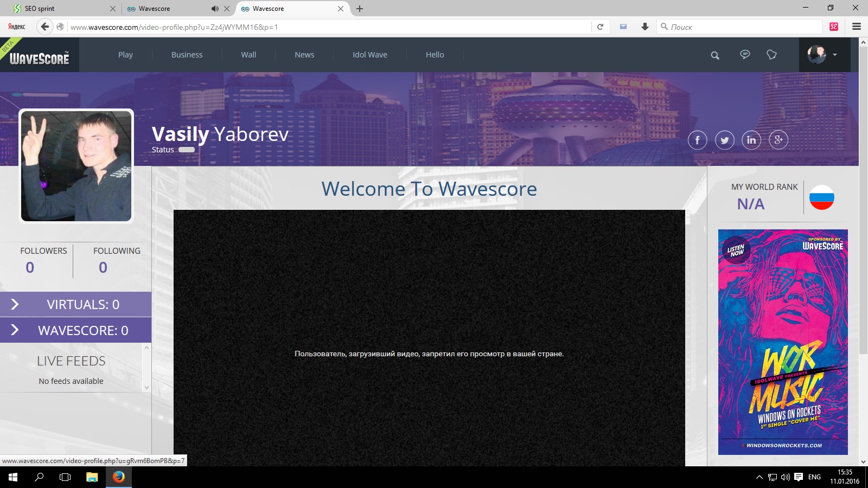The image size is (868, 488).
Task: Open File Explorer from taskbar
Action: coord(92,477)
